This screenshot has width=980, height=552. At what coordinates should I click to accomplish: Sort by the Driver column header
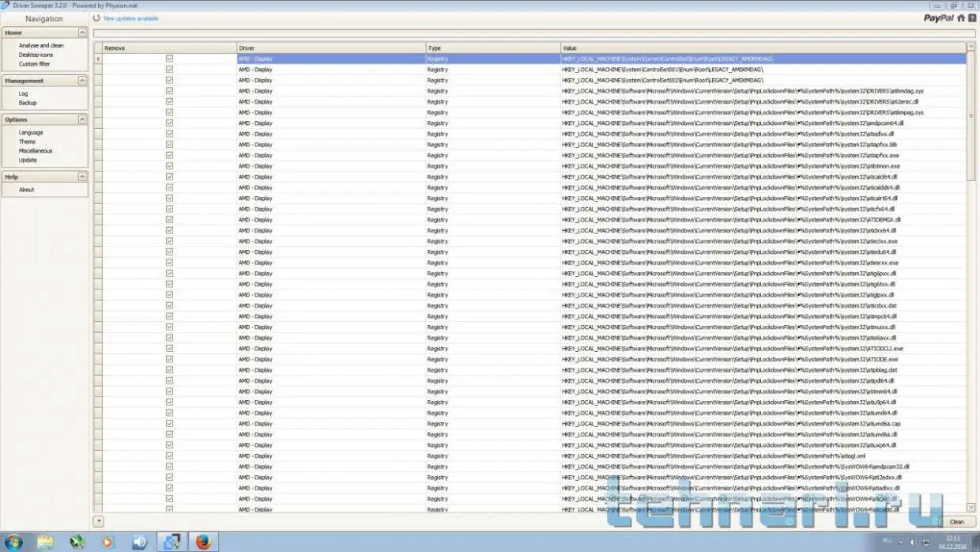click(331, 48)
